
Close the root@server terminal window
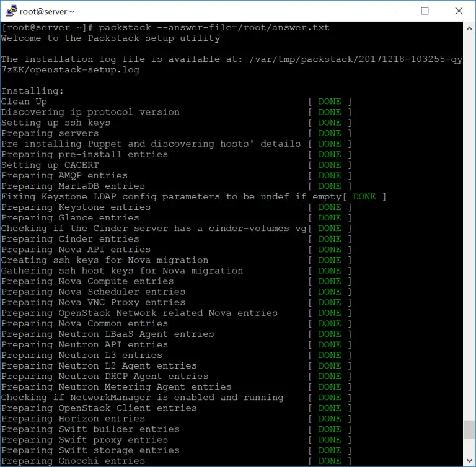pyautogui.click(x=458, y=11)
